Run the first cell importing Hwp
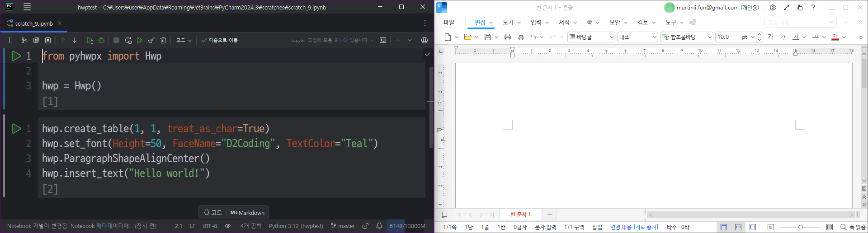This screenshot has width=868, height=233. (x=16, y=56)
